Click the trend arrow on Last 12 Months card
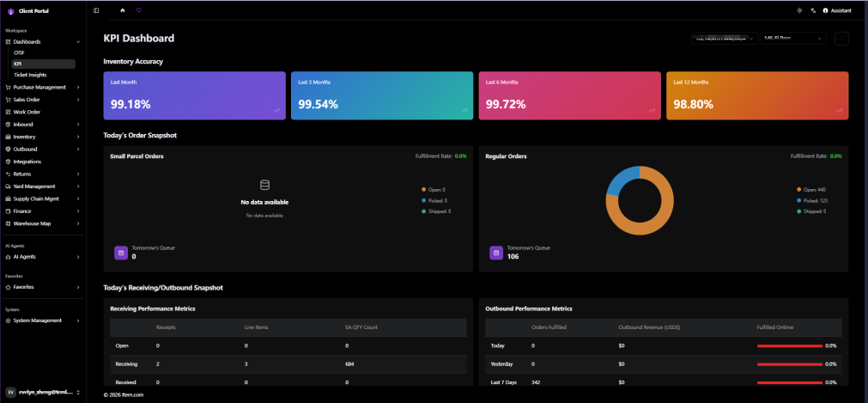The image size is (868, 403). [x=839, y=110]
